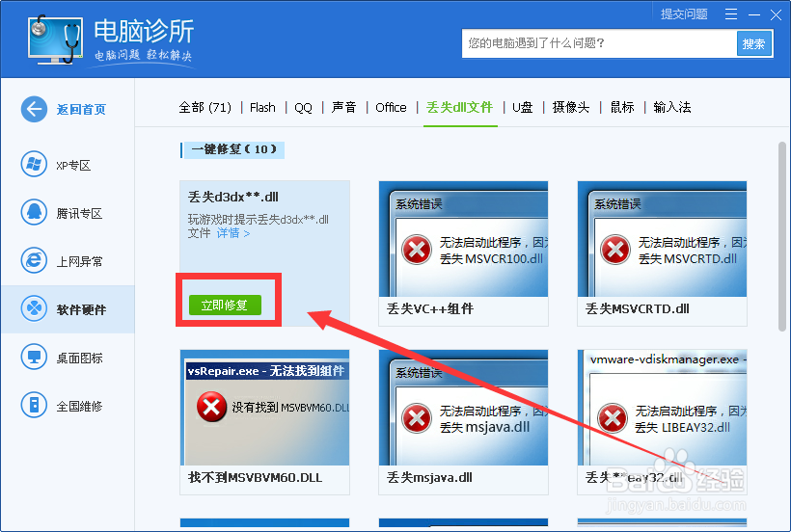Click the XP专区 sidebar label
Viewport: 791px width, 532px height.
coord(73,165)
